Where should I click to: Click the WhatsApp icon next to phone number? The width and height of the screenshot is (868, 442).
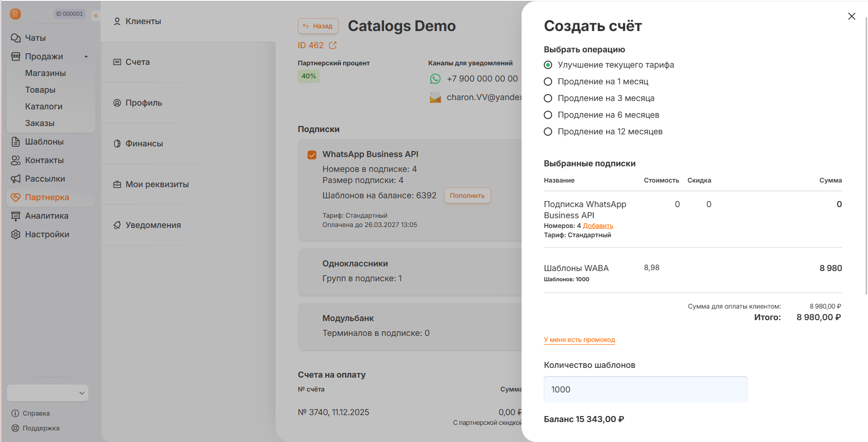pyautogui.click(x=435, y=79)
